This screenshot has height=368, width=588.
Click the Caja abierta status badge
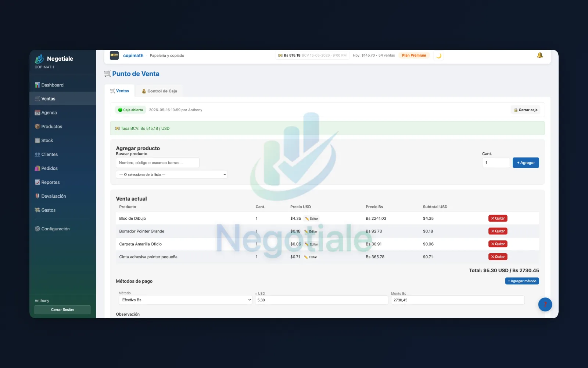tap(130, 110)
